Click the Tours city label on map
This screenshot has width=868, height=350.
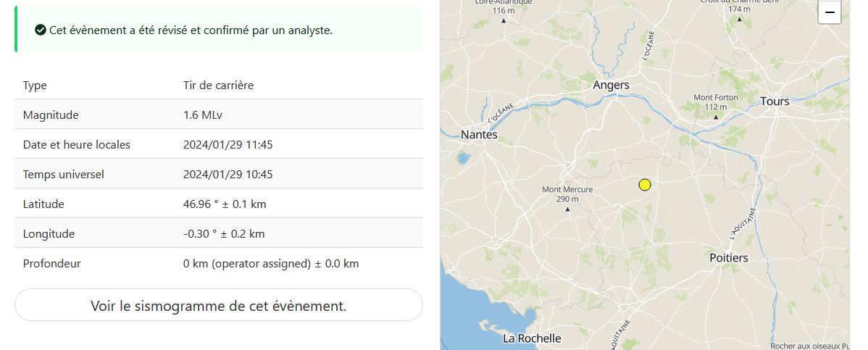point(775,101)
